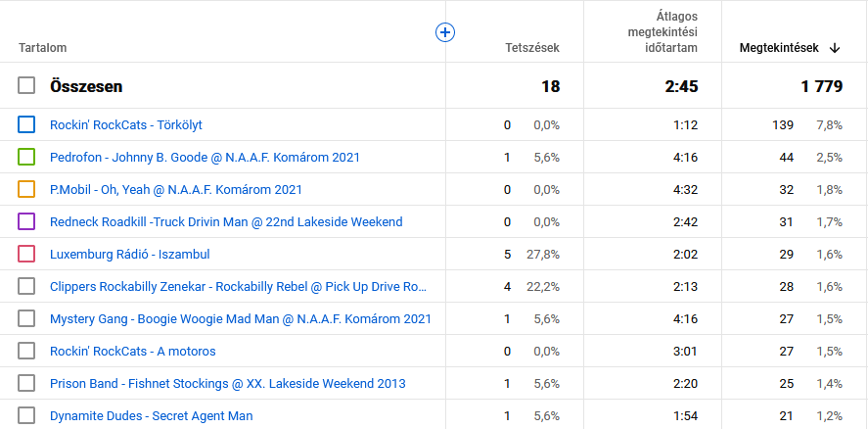Select checkbox for Clippers Rockabilly Zenekar row
Screen dimensions: 868x429
(26, 286)
